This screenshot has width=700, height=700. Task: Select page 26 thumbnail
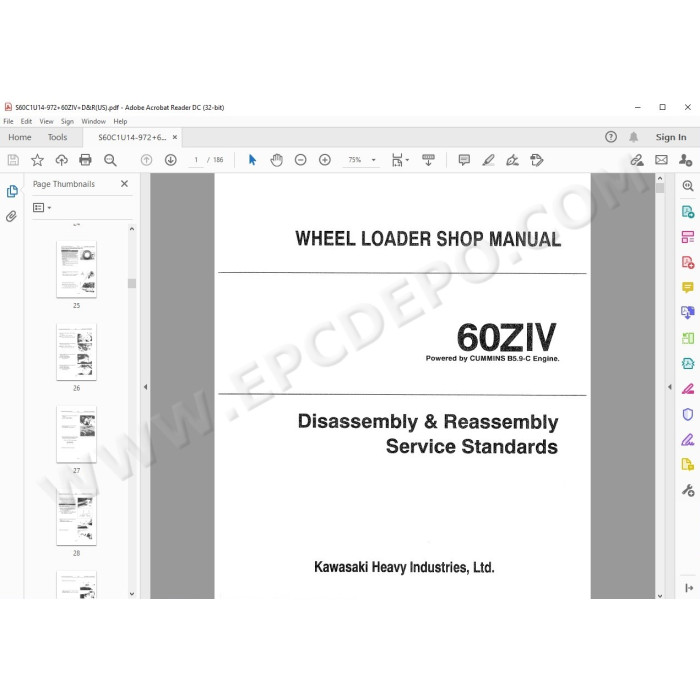pos(76,352)
